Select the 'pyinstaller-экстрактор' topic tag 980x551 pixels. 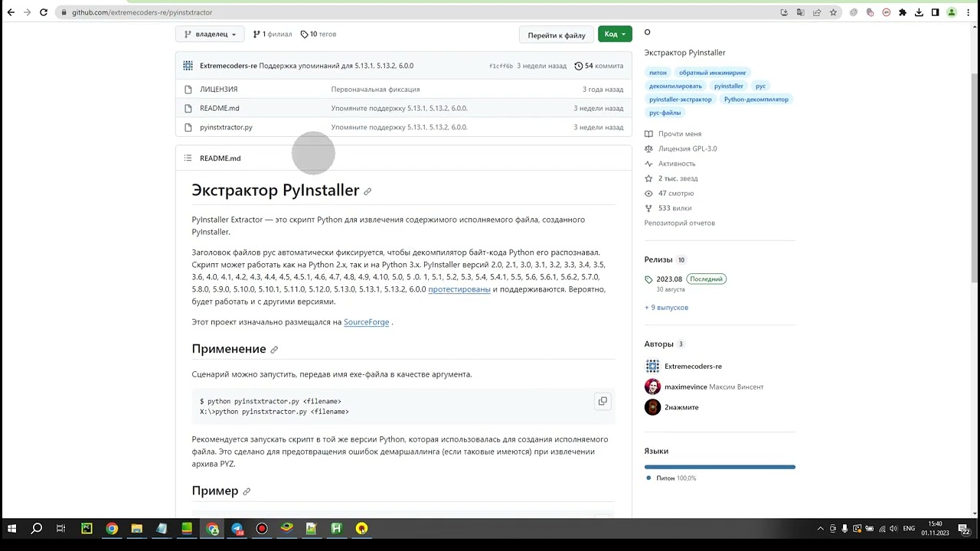click(x=681, y=99)
